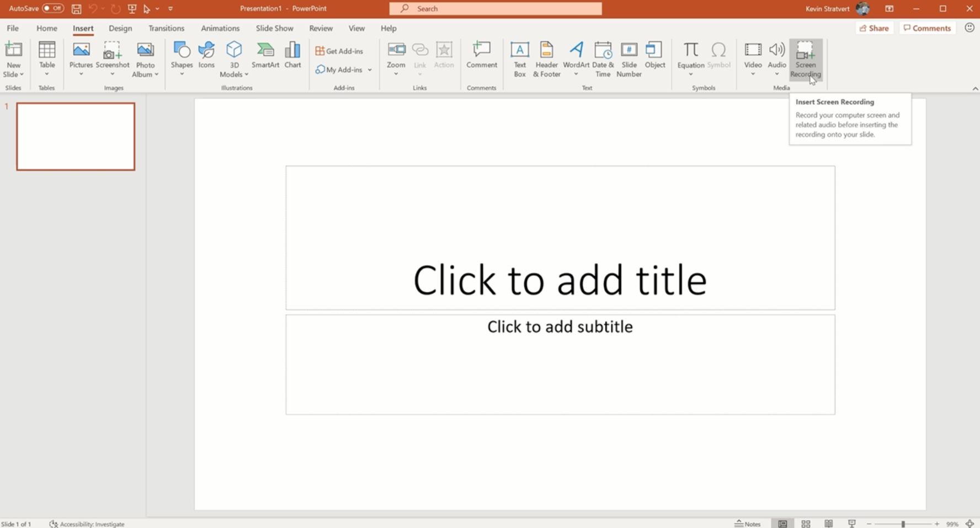Collapse the ribbon with the chevron
This screenshot has width=980, height=528.
pos(975,88)
